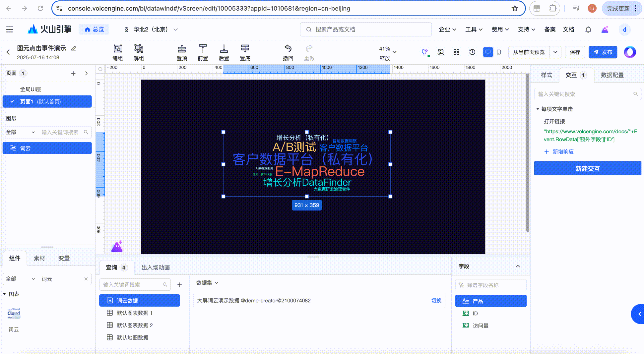Click the 新建交互 button
Image resolution: width=644 pixels, height=354 pixels.
[587, 168]
